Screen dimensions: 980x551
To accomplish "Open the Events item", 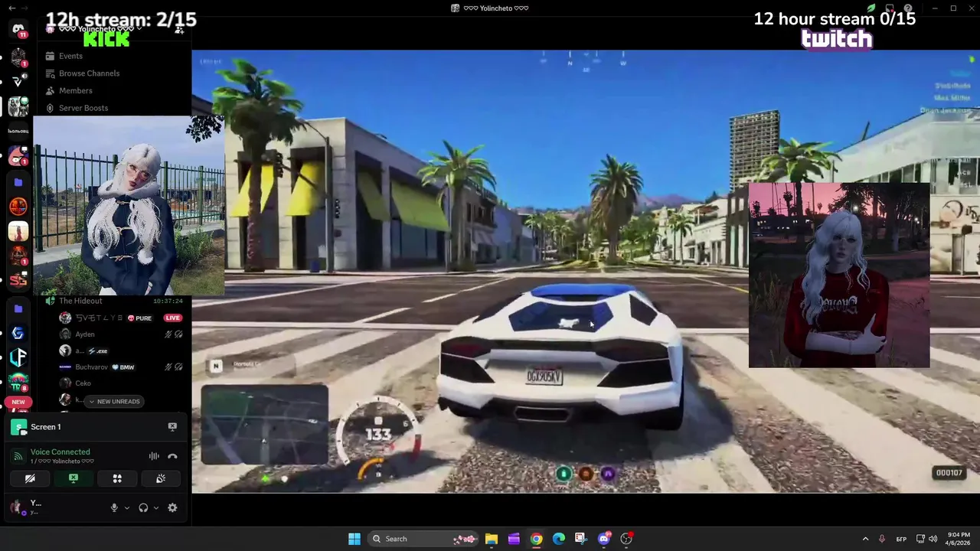I will (70, 56).
